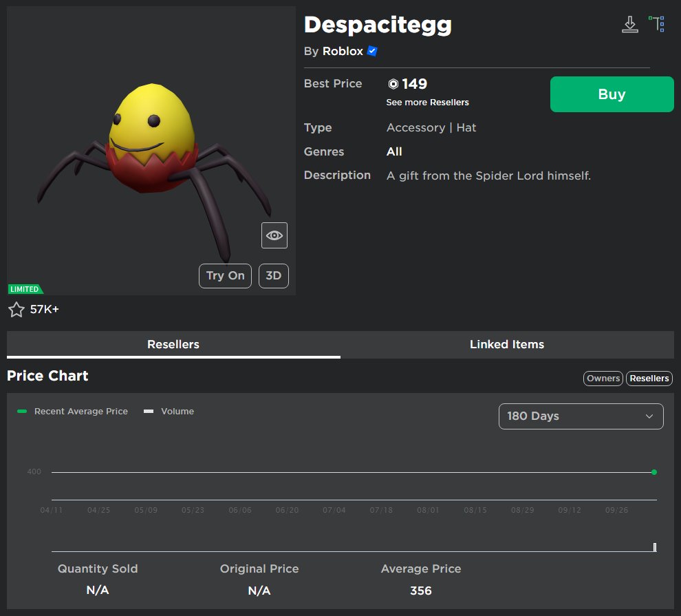Click the verified badge next to Roblox
This screenshot has width=681, height=616.
click(371, 51)
